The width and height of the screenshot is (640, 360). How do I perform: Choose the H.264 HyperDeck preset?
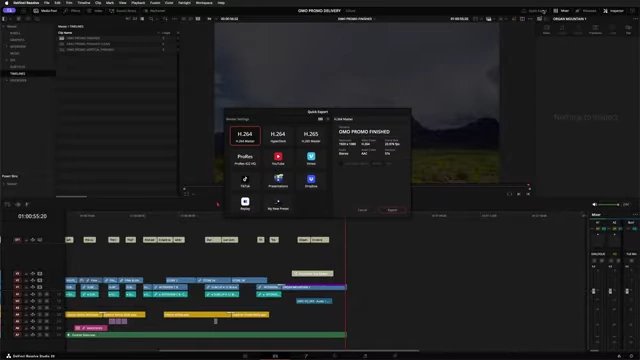pyautogui.click(x=278, y=136)
